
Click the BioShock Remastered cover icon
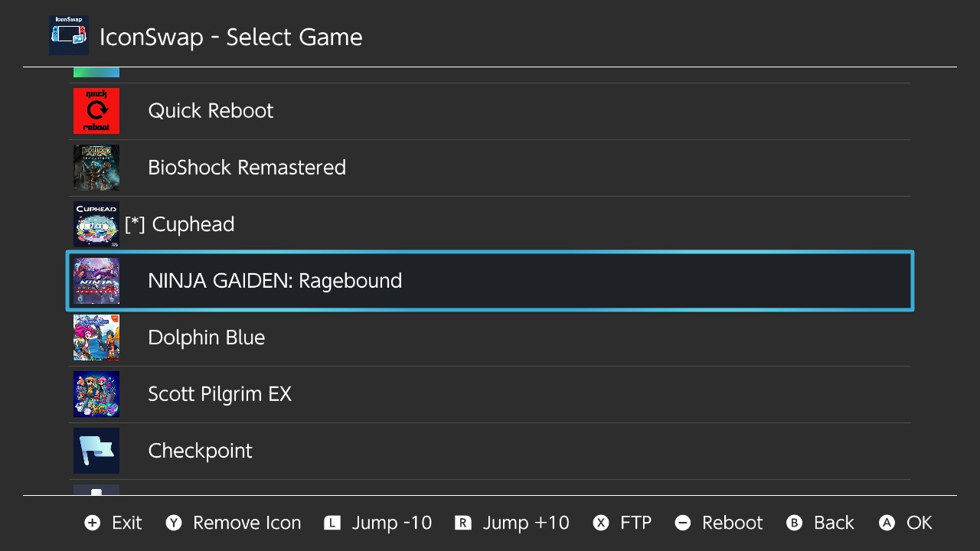click(x=96, y=168)
